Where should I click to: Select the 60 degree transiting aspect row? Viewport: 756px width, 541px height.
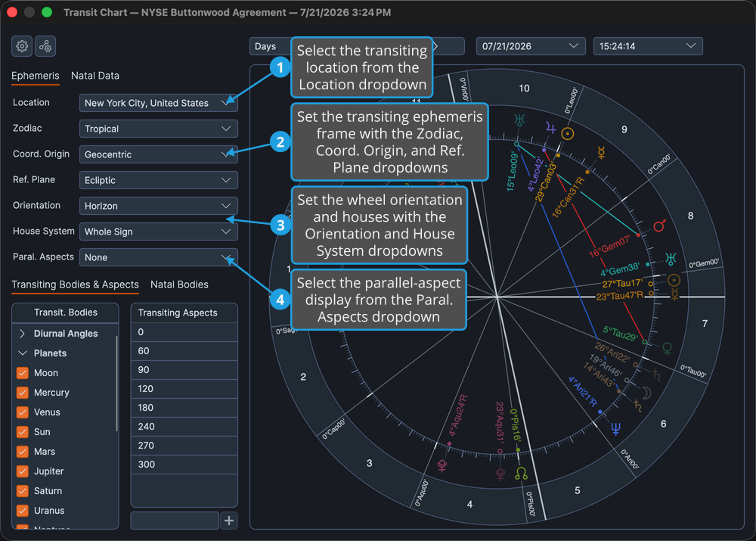(x=184, y=351)
